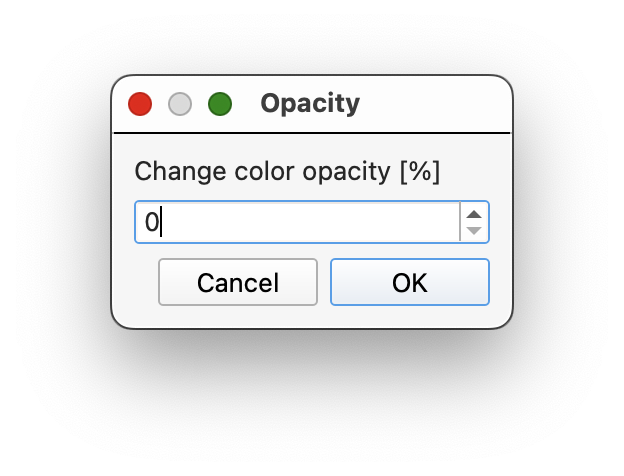Close the Opacity dialog with red button
The image size is (624, 476).
[x=140, y=104]
